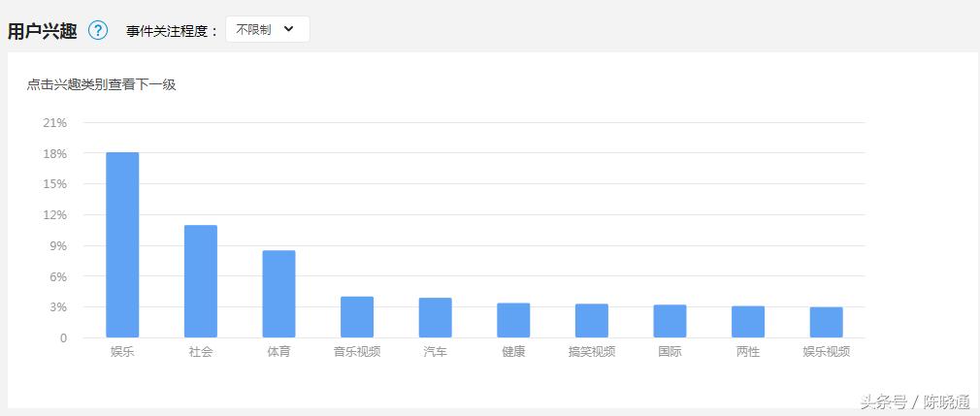Viewport: 980px width, 416px height.
Task: Click the 娱乐视频 bar
Action: [x=827, y=322]
